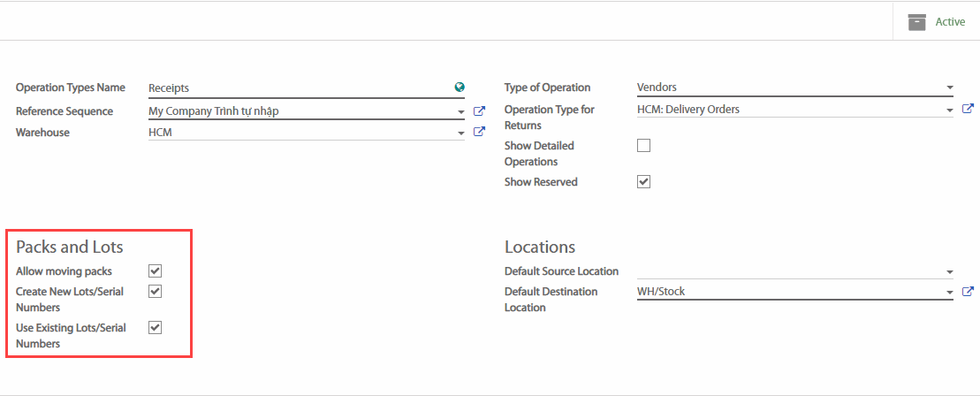Viewport: 980px width, 396px height.
Task: Open external link for Default Destination Location
Action: (968, 292)
